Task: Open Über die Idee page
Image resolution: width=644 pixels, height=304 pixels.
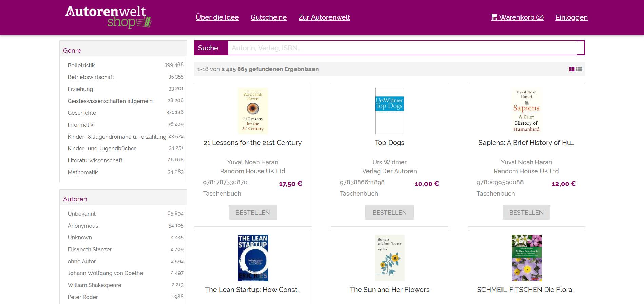Action: point(217,17)
